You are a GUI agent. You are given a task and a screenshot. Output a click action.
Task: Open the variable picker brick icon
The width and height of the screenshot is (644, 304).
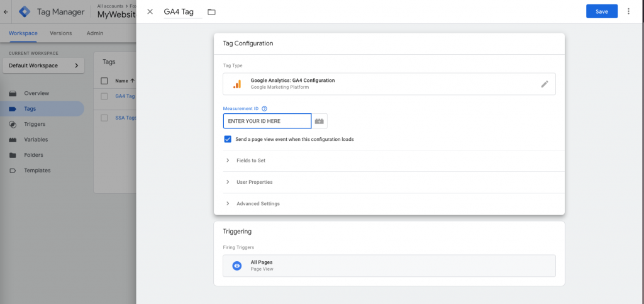pos(319,121)
